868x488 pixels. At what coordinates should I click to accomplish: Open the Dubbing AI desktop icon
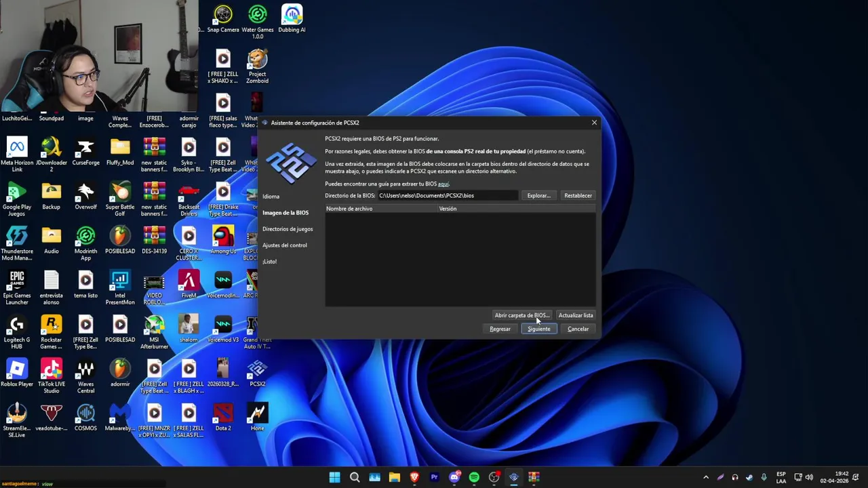[292, 19]
